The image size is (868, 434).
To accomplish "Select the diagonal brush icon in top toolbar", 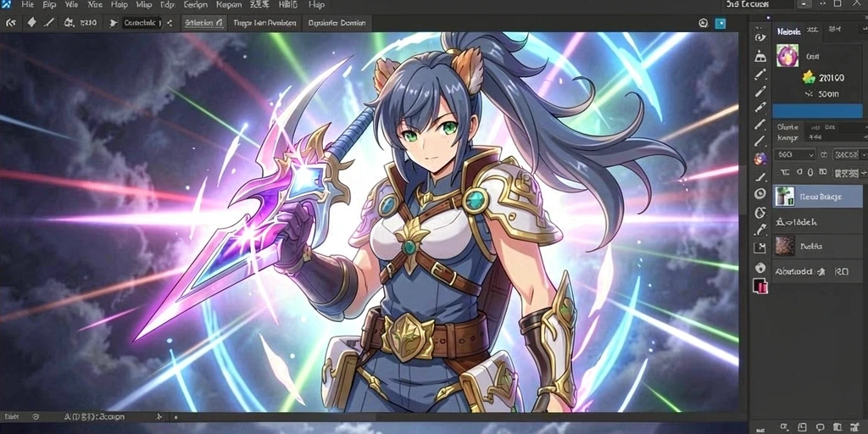I will (49, 23).
